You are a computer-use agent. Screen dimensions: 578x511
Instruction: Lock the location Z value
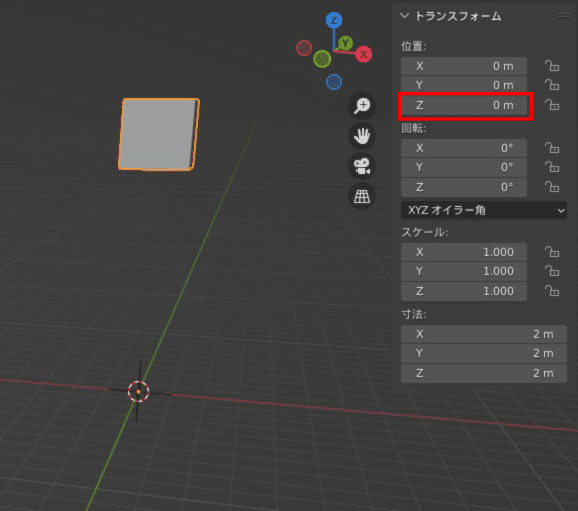[552, 105]
